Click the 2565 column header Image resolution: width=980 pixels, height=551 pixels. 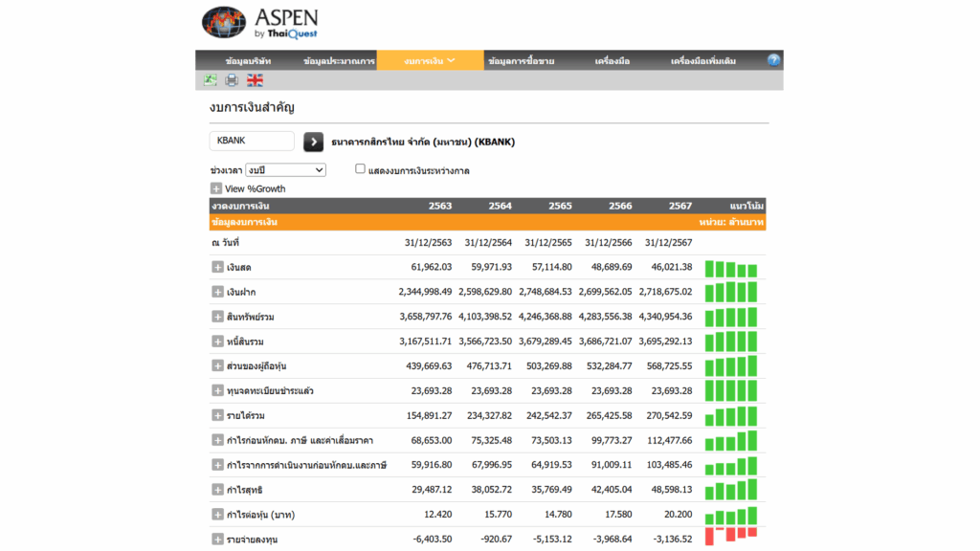560,206
